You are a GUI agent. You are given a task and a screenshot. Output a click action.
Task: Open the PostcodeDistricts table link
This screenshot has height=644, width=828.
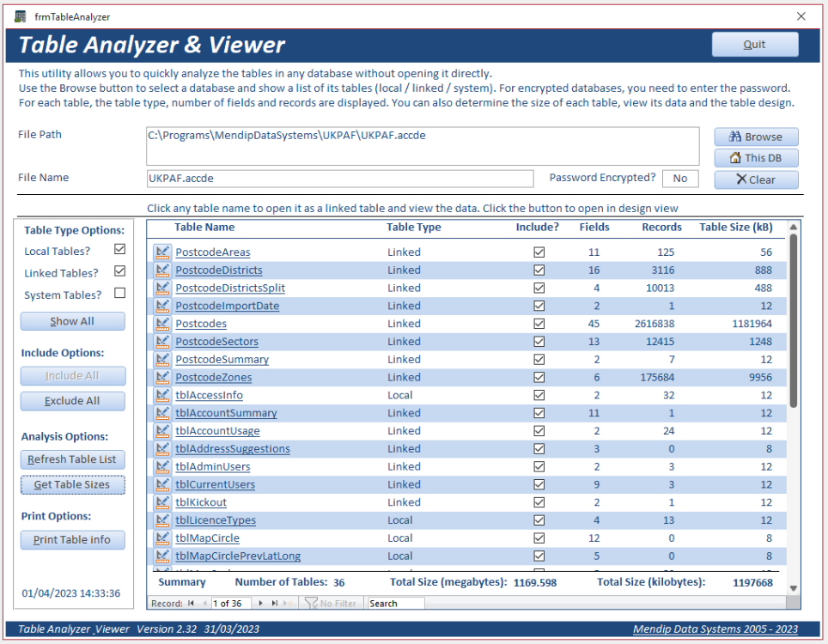point(219,270)
